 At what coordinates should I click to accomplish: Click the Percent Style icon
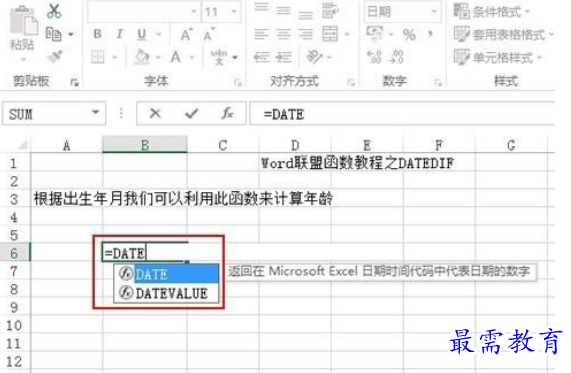tap(409, 35)
